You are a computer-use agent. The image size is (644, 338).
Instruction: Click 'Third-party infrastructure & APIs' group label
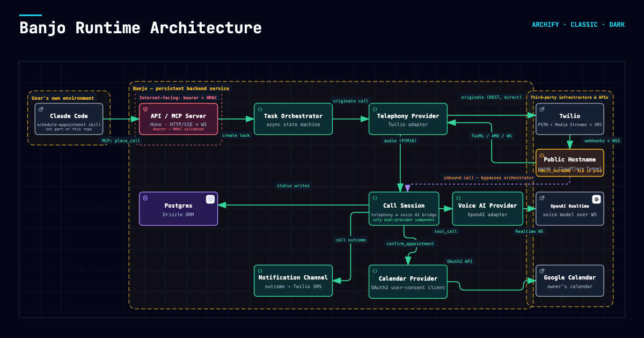coord(569,97)
